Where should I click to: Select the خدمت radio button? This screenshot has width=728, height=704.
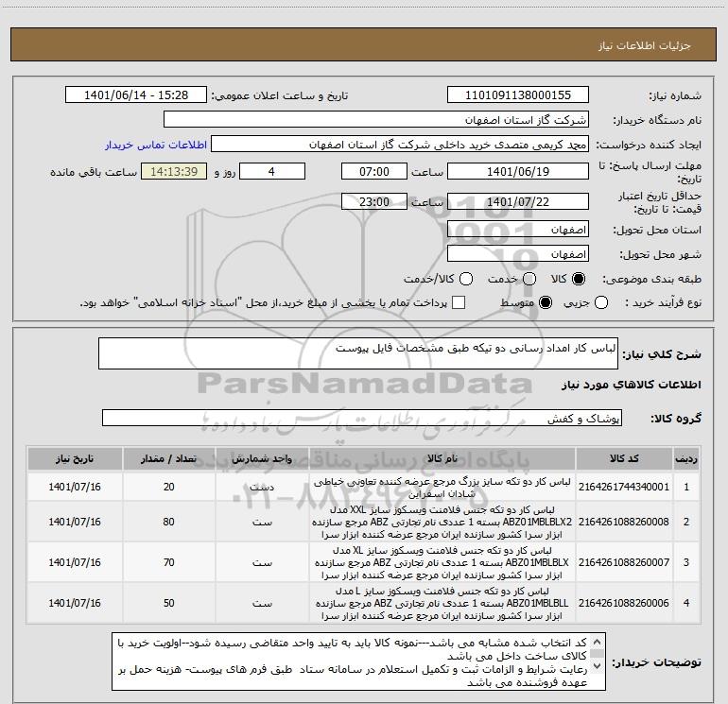point(529,279)
